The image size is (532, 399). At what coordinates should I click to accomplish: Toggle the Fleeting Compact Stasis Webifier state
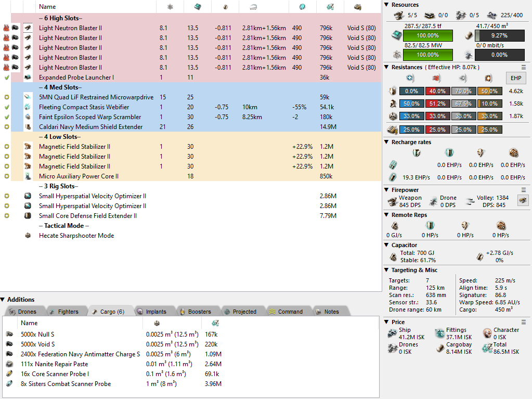coord(6,107)
